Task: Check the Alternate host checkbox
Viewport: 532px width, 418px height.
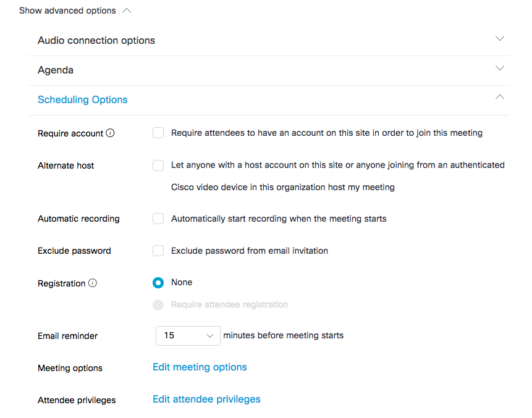Action: (x=158, y=165)
